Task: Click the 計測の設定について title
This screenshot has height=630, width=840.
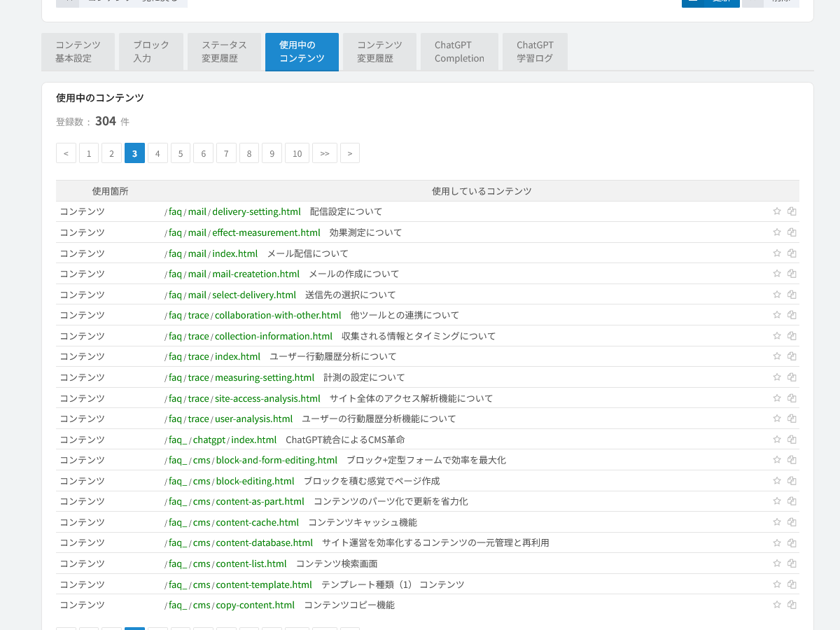Action: pyautogui.click(x=364, y=377)
